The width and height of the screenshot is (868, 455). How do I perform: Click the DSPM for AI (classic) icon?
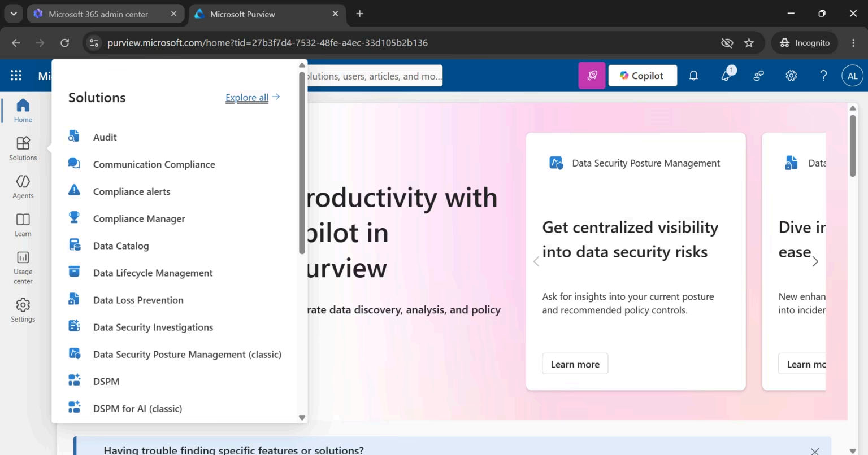pyautogui.click(x=74, y=407)
